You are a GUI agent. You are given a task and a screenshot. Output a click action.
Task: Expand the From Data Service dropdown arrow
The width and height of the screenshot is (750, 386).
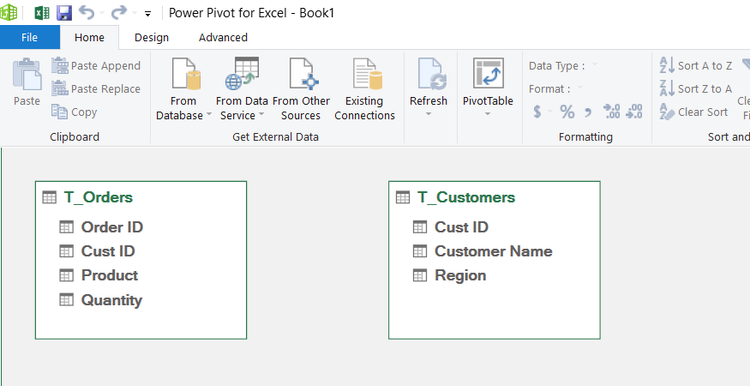[261, 115]
